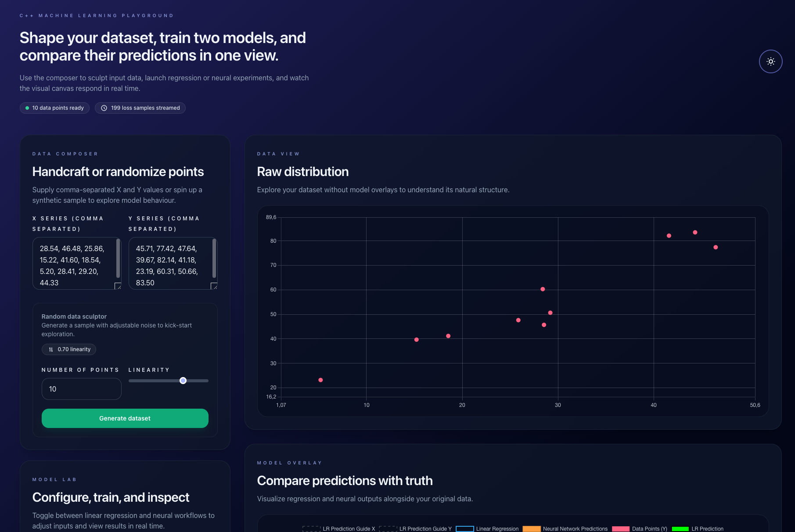Click the 10 data points ready pill
The width and height of the screenshot is (795, 532).
[54, 108]
